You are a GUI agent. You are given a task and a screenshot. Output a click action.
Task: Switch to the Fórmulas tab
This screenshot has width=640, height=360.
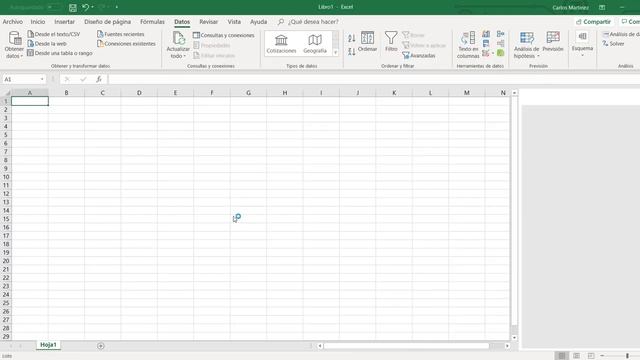click(152, 22)
